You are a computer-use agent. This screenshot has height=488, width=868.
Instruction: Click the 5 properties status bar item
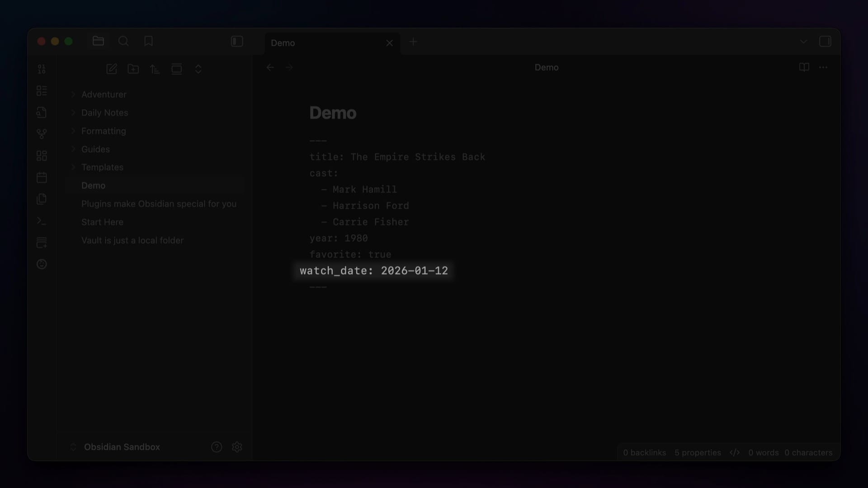(698, 453)
